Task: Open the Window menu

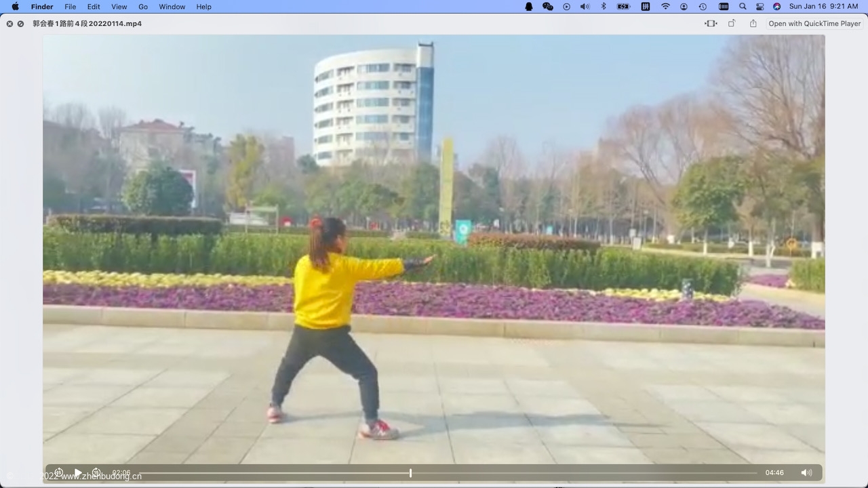Action: [172, 7]
